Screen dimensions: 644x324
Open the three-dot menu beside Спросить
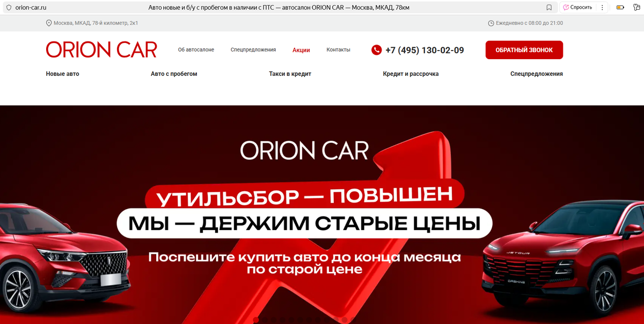[603, 8]
